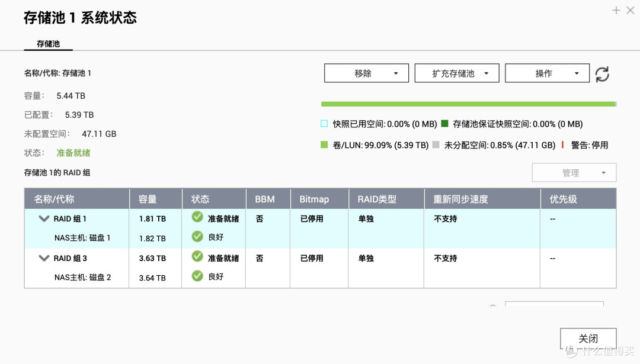
Task: Click the 良好 health icon for 磁盘 1
Action: (x=196, y=237)
